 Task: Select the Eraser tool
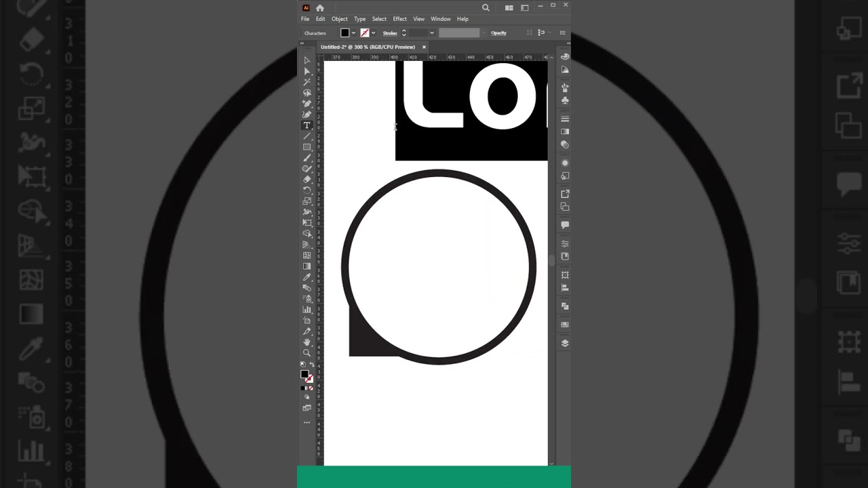pyautogui.click(x=307, y=180)
